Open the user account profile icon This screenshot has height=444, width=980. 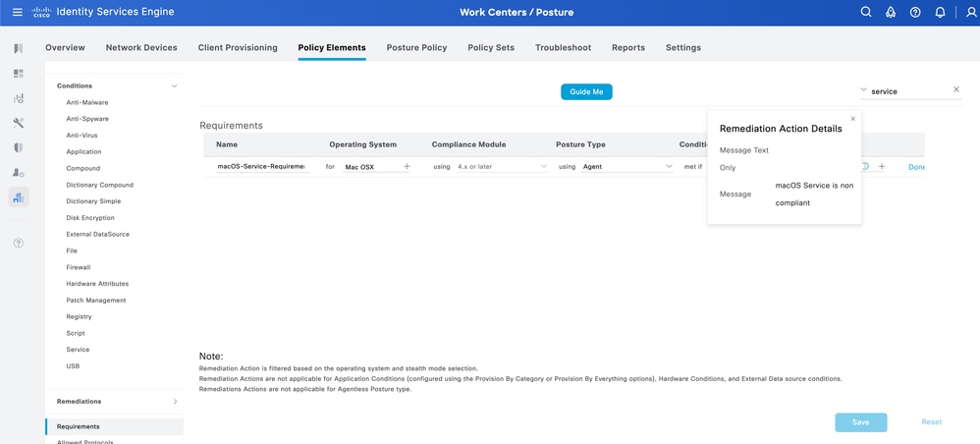pos(970,12)
